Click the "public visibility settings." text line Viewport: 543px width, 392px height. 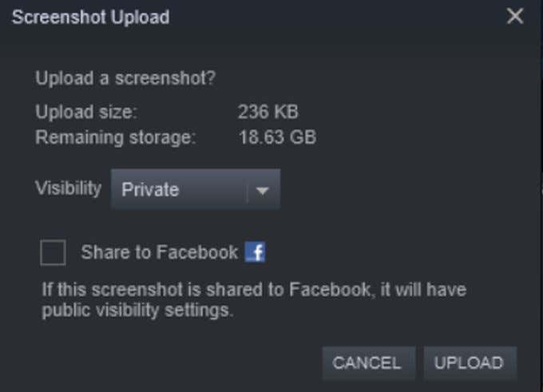coord(137,311)
